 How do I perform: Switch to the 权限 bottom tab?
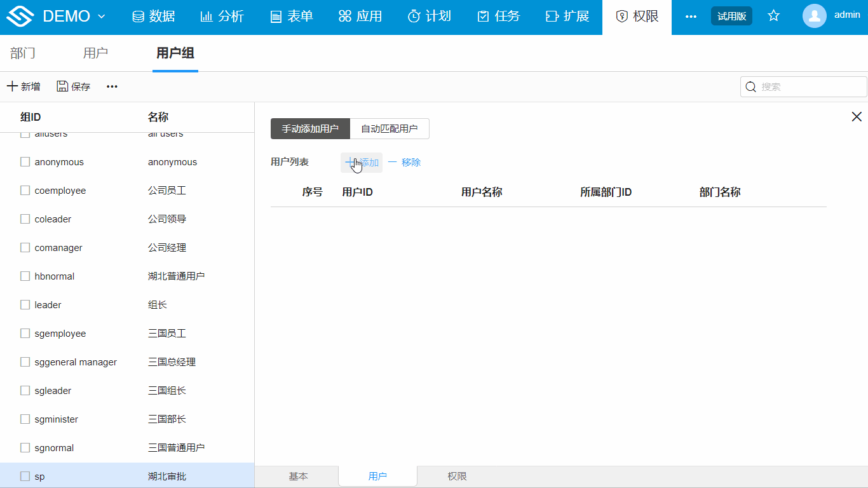coord(456,475)
